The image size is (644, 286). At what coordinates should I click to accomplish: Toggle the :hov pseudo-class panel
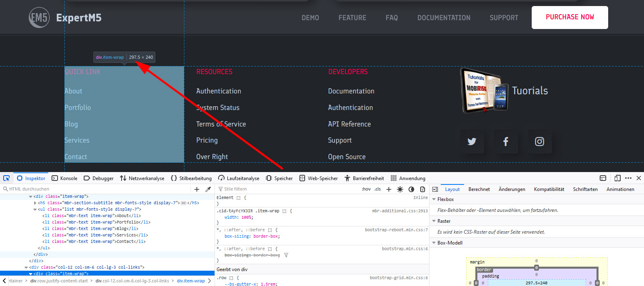click(366, 189)
